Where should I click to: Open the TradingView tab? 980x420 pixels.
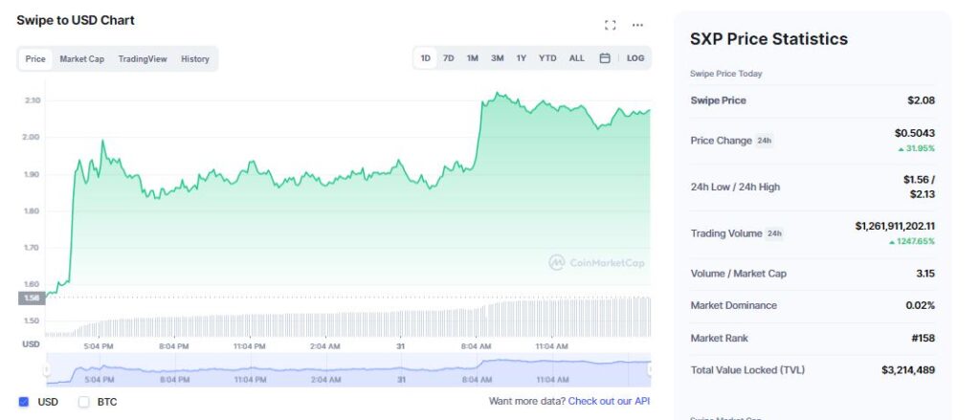pyautogui.click(x=143, y=58)
